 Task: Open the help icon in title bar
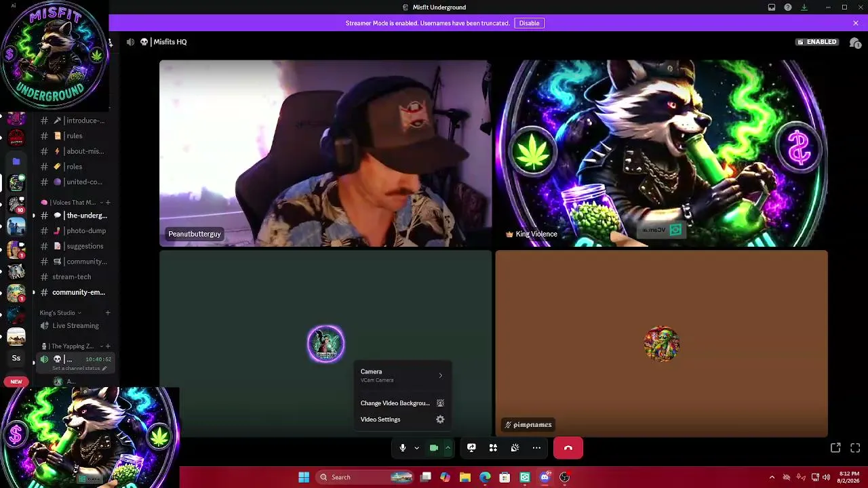tap(788, 7)
